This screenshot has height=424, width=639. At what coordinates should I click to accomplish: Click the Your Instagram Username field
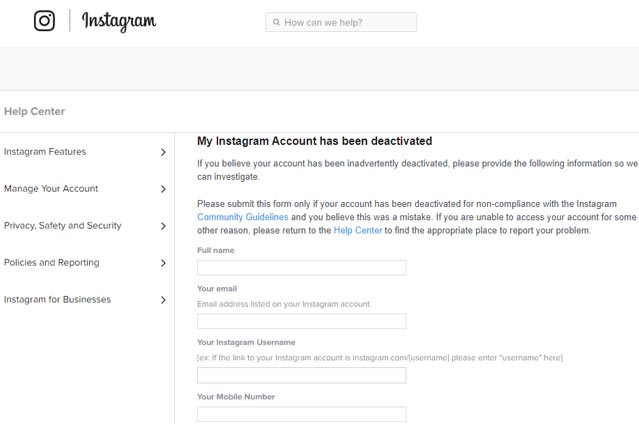click(x=302, y=375)
